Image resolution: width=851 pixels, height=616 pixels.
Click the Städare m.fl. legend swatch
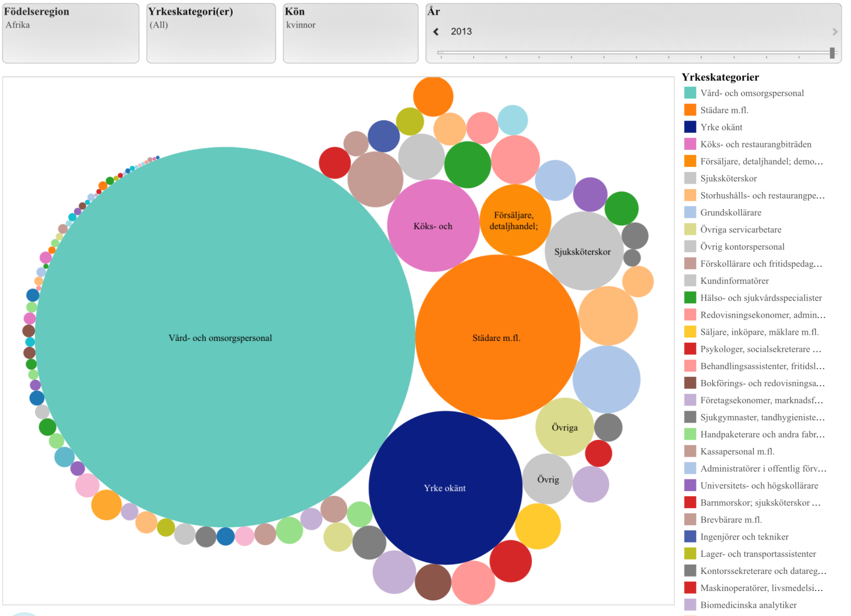(x=690, y=110)
